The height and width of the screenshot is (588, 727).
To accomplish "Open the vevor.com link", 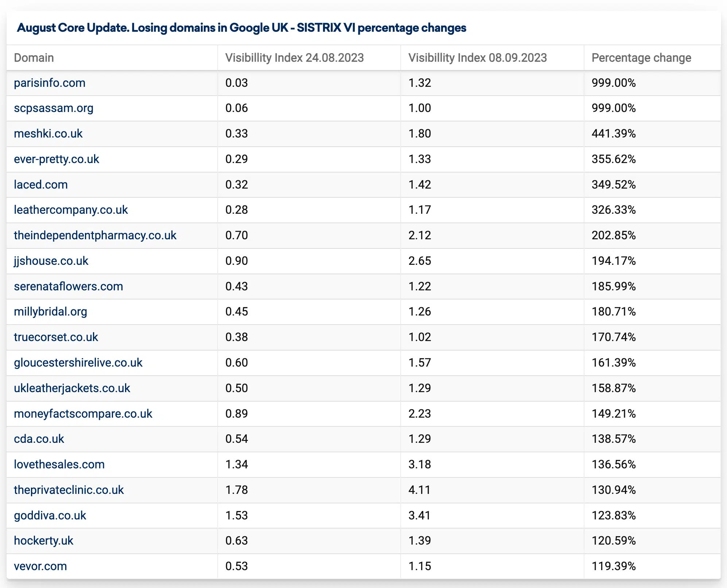I will (x=40, y=566).
